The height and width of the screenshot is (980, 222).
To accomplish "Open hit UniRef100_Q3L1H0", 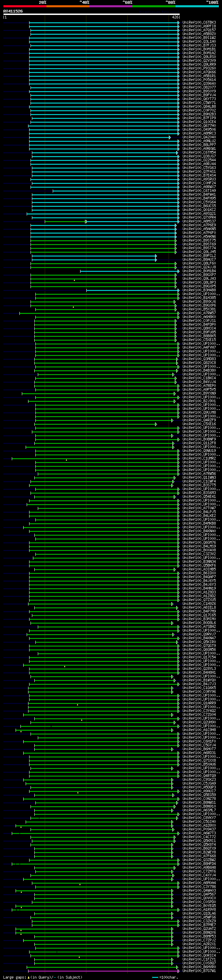I will [x=199, y=41].
